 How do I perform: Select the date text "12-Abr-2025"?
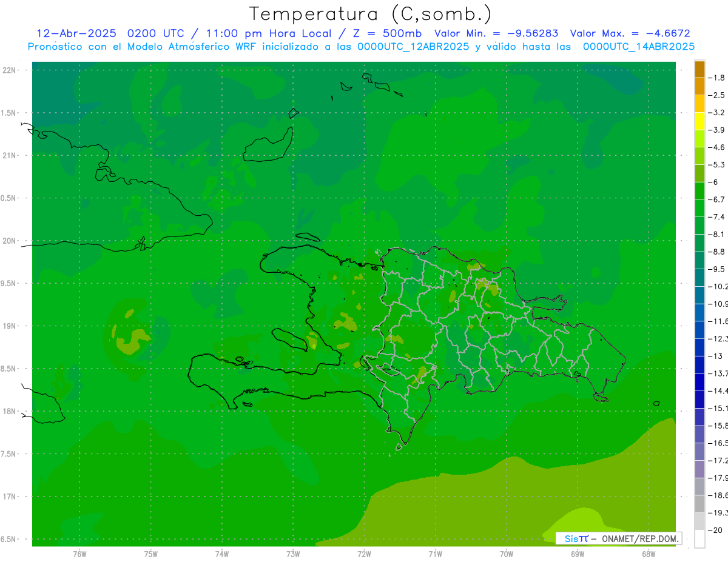pos(76,33)
